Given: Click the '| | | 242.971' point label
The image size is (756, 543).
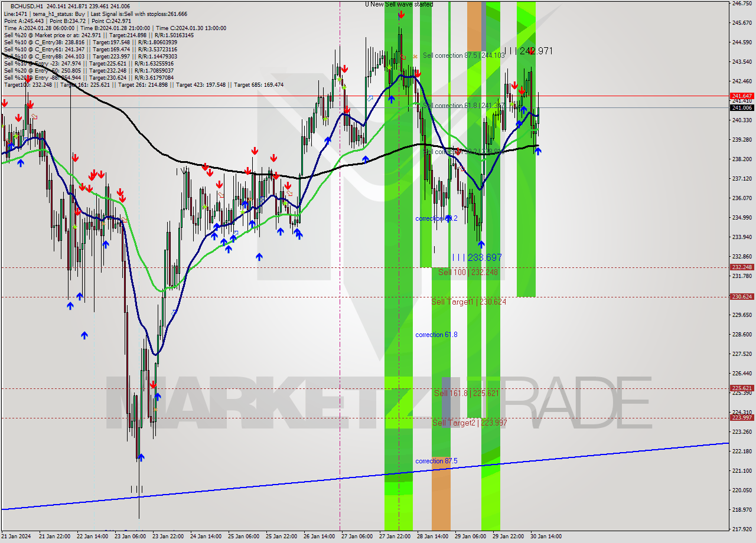Looking at the screenshot, I should pyautogui.click(x=529, y=51).
